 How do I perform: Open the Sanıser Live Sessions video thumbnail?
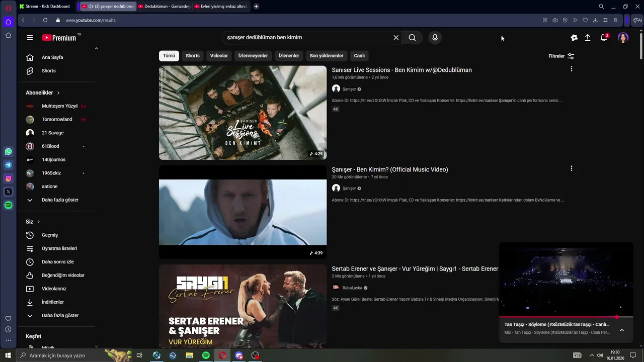[243, 113]
